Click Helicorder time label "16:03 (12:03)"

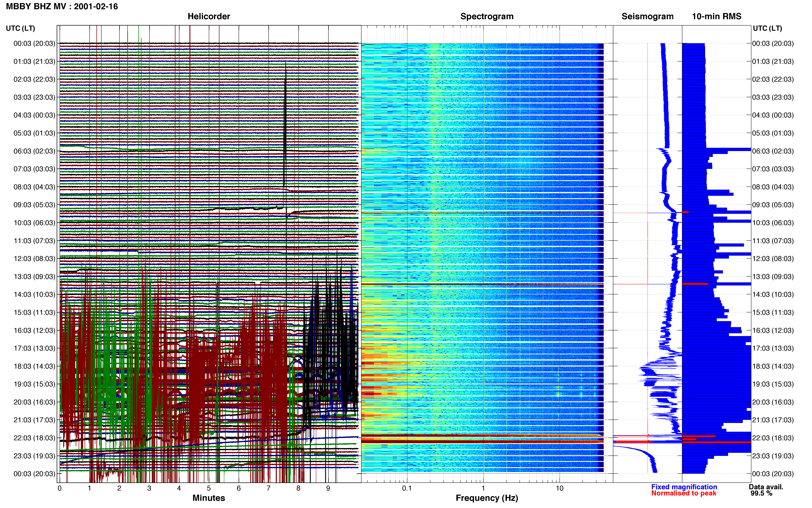34,330
